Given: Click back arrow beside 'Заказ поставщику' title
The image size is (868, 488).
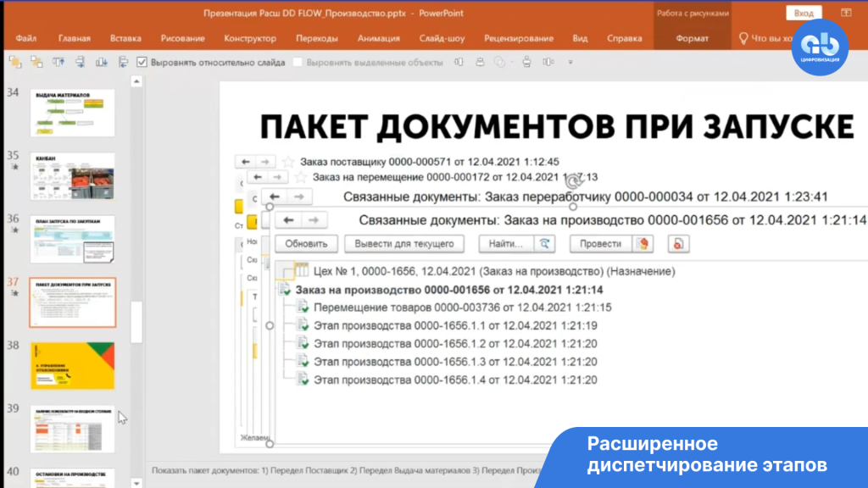Looking at the screenshot, I should tap(245, 162).
